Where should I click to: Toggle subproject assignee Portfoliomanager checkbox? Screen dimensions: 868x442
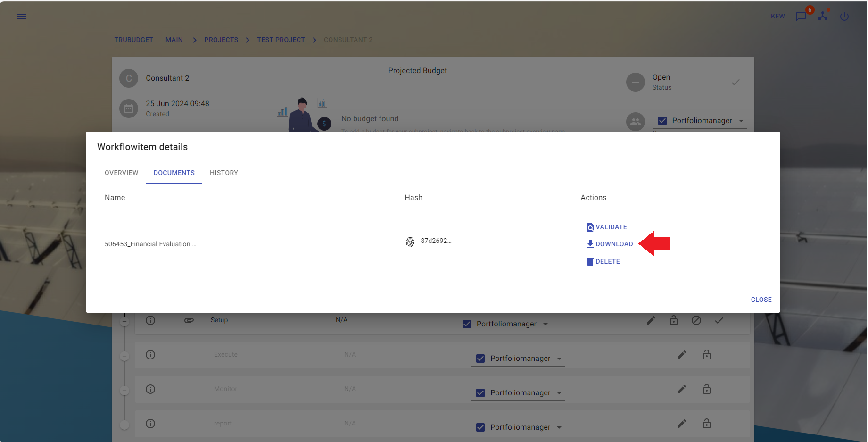(662, 121)
